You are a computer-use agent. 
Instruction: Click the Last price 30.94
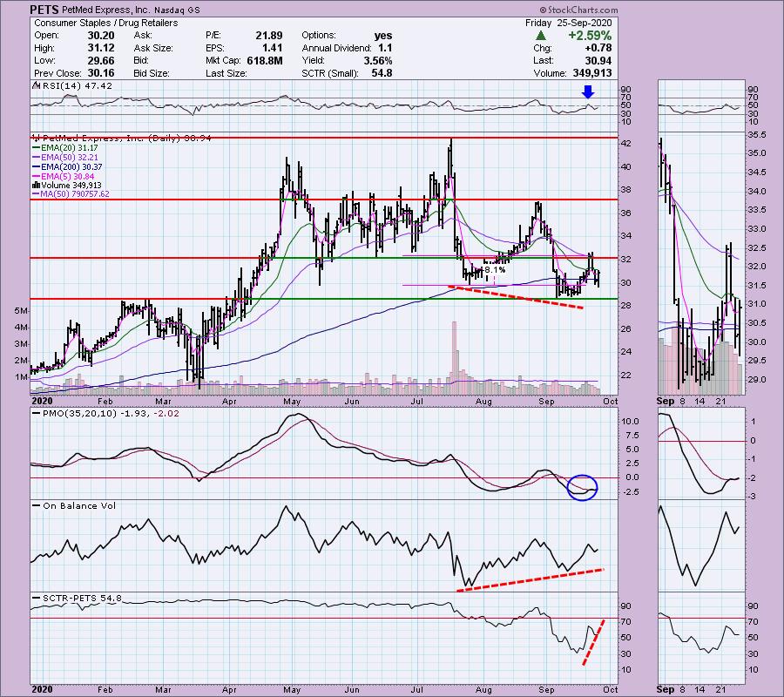(x=598, y=60)
